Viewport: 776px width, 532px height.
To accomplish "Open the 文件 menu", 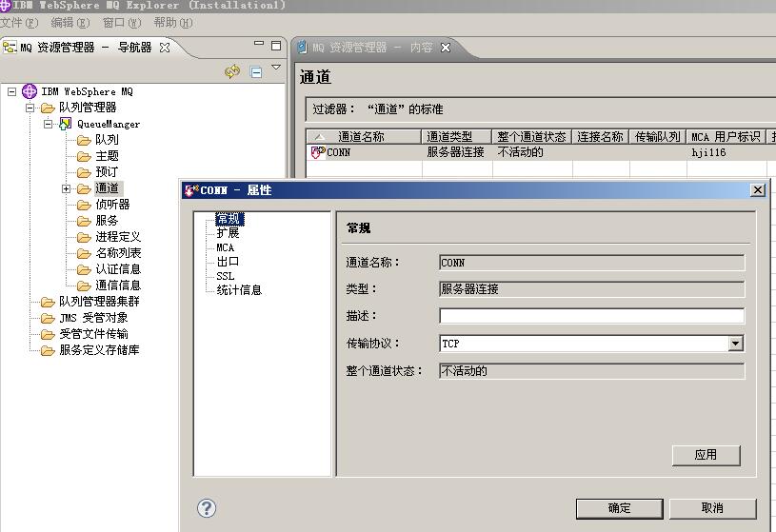I will 19,23.
